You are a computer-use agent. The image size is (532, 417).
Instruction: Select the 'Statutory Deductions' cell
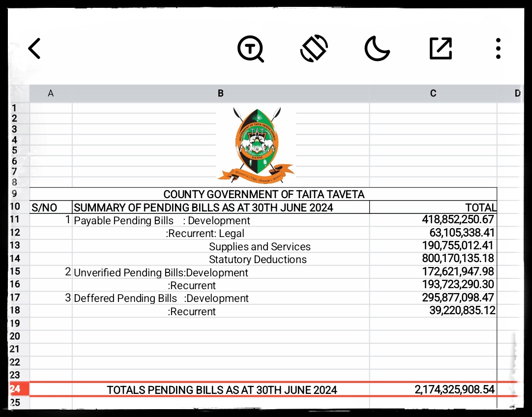coord(221,259)
